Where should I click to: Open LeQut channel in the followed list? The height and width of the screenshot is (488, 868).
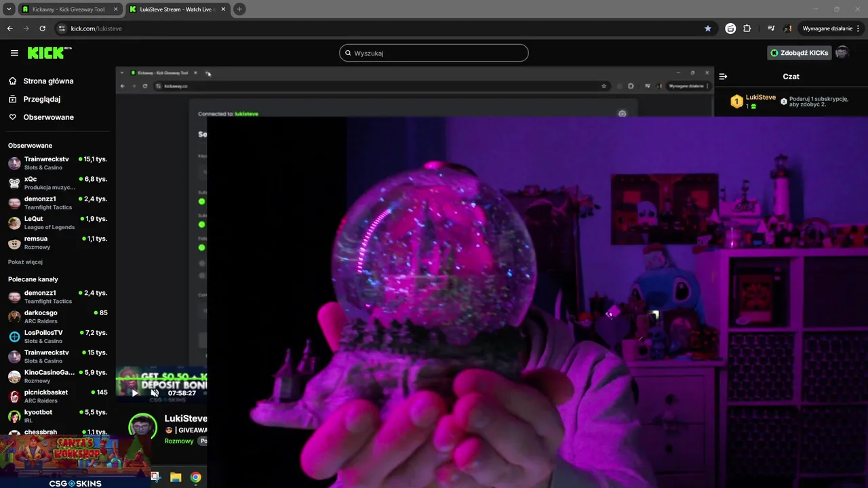pos(58,223)
